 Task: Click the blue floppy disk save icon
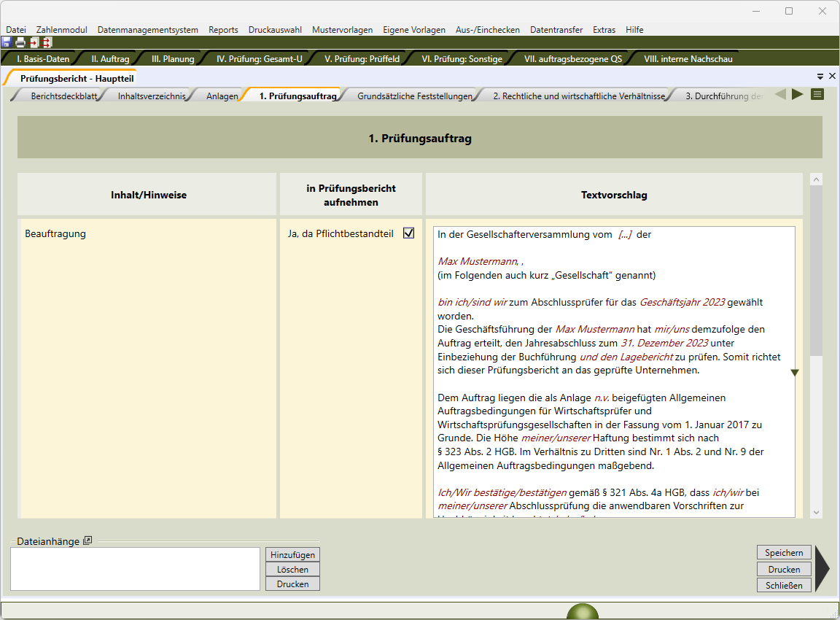point(7,42)
